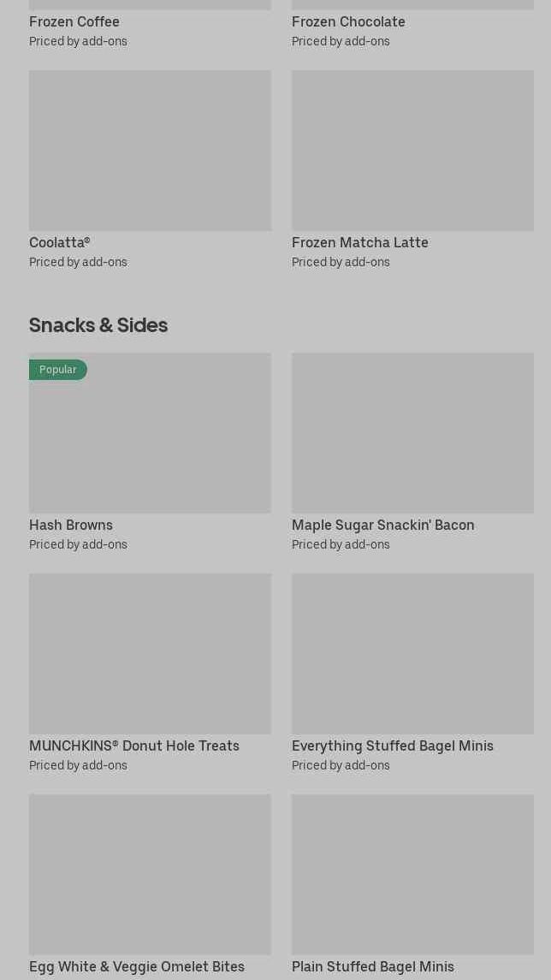Click the Hash Browns title
The height and width of the screenshot is (980, 551).
pyautogui.click(x=71, y=525)
